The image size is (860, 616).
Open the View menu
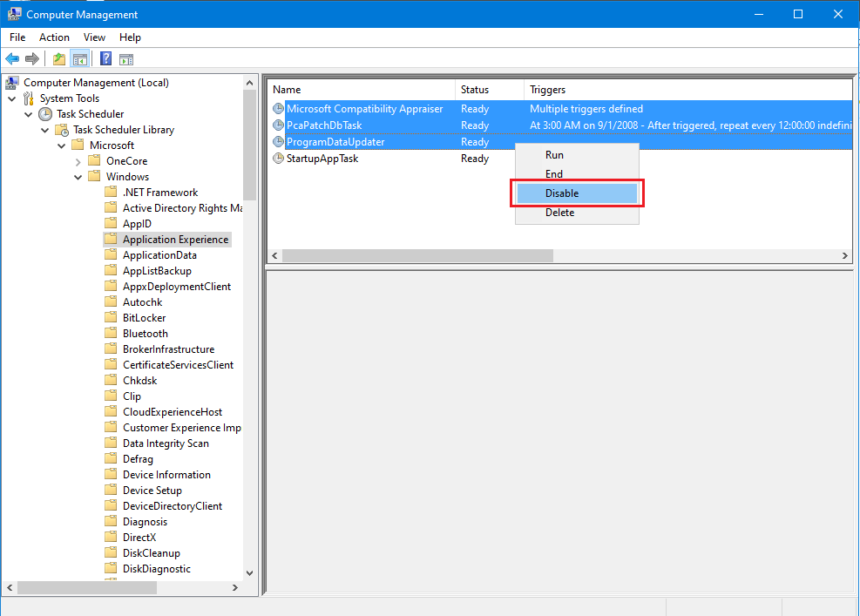[94, 37]
